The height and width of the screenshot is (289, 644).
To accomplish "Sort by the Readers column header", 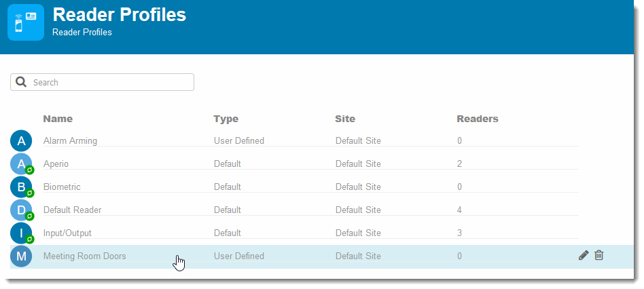I will 478,119.
